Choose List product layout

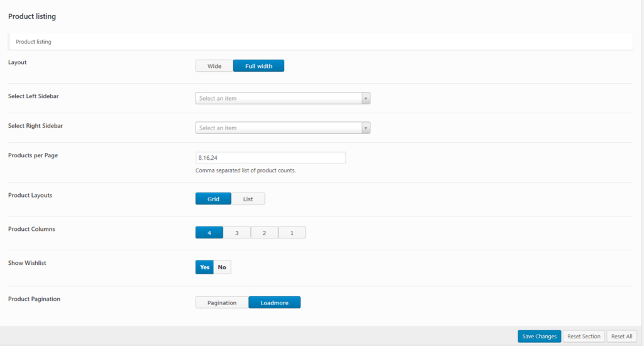coord(248,199)
